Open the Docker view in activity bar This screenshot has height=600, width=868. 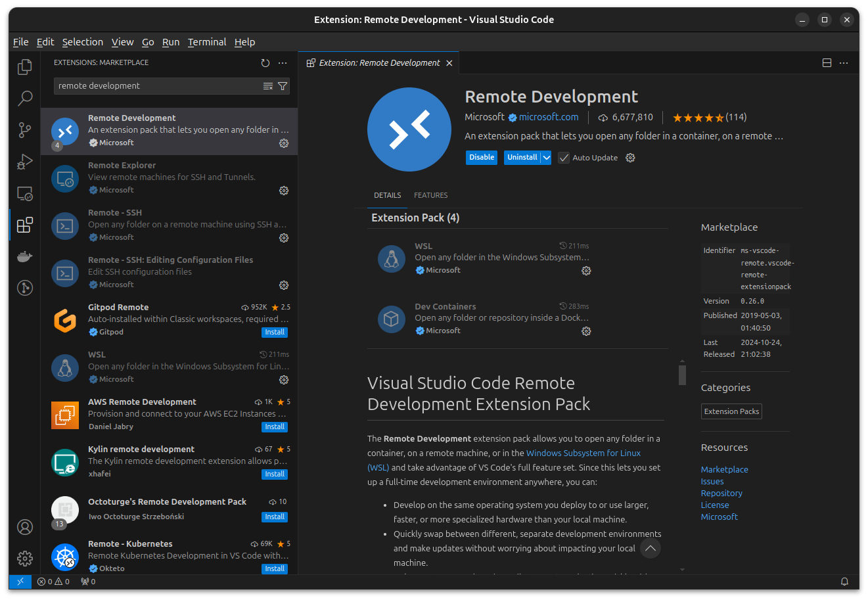pyautogui.click(x=25, y=256)
